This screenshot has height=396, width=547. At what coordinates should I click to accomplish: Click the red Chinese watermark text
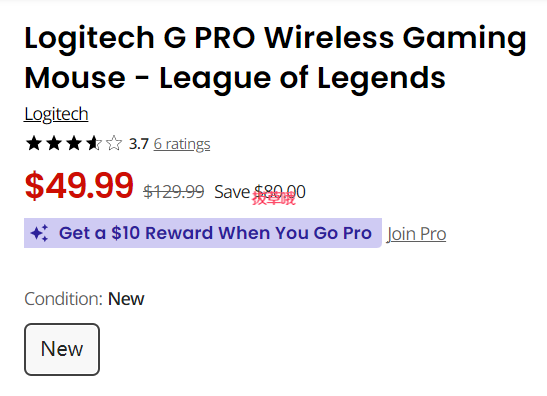tap(274, 199)
